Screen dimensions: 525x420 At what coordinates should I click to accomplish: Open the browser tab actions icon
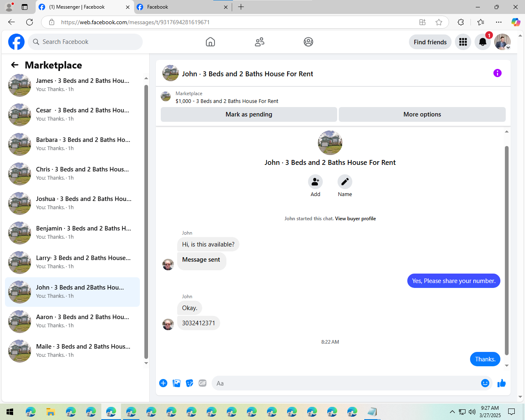pos(25,7)
